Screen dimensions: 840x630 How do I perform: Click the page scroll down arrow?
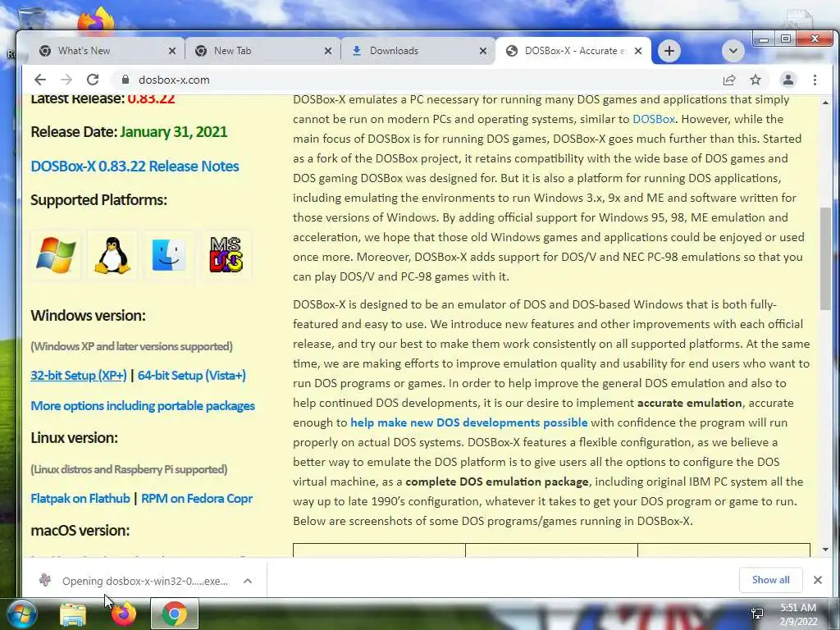(x=825, y=550)
